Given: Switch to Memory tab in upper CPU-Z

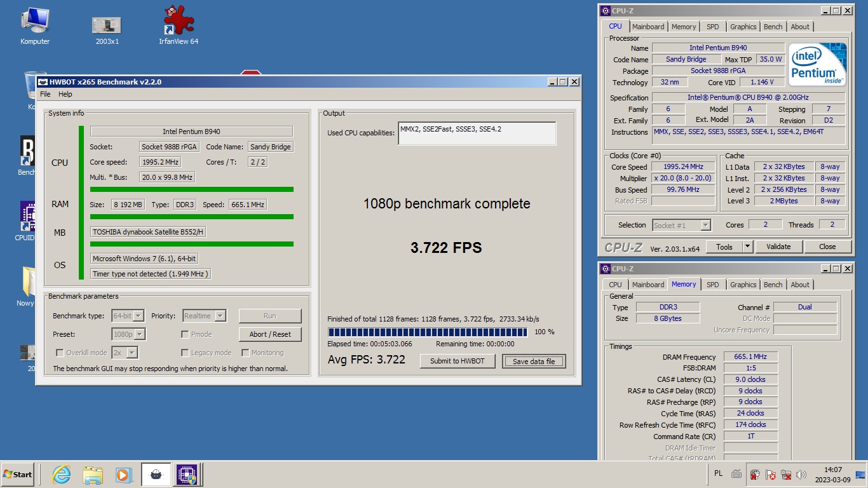Looking at the screenshot, I should (684, 27).
